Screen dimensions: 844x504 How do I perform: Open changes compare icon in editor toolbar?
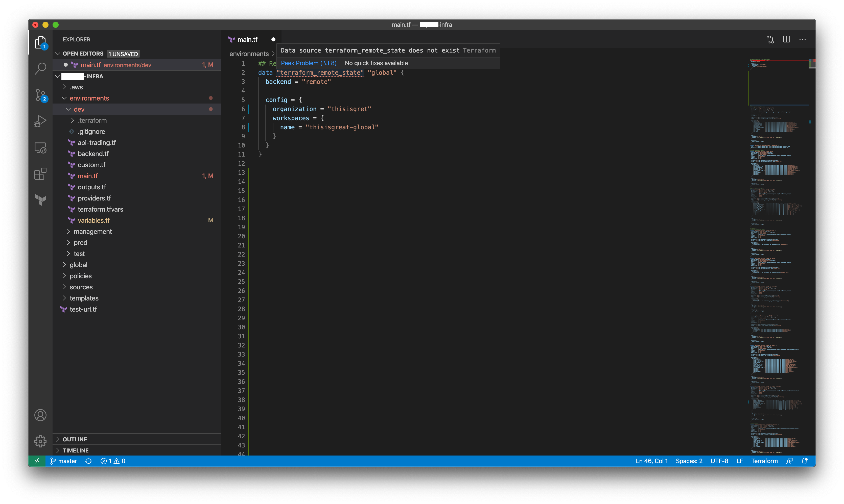click(770, 39)
